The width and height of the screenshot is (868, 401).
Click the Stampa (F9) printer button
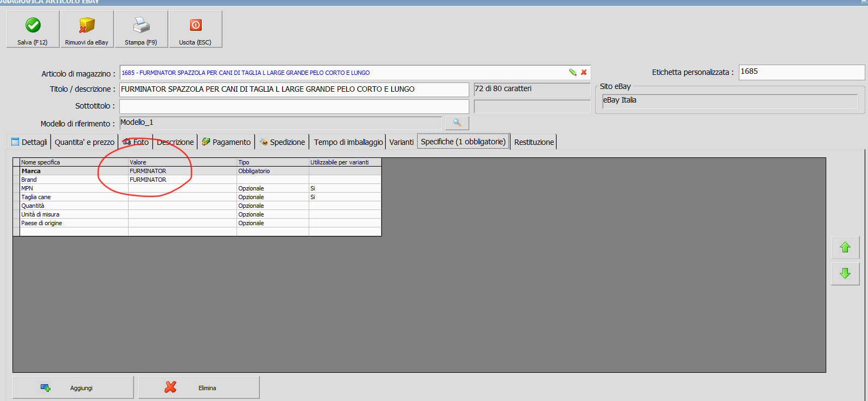click(141, 29)
